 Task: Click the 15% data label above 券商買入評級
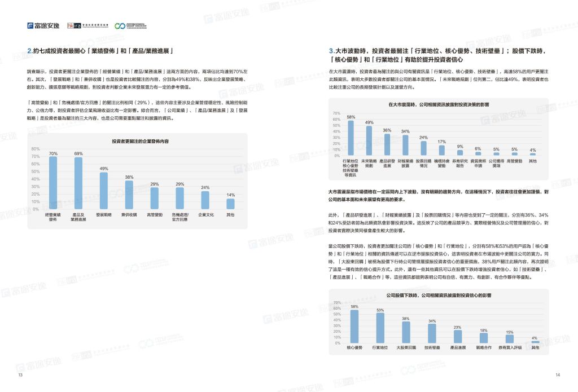510,332
